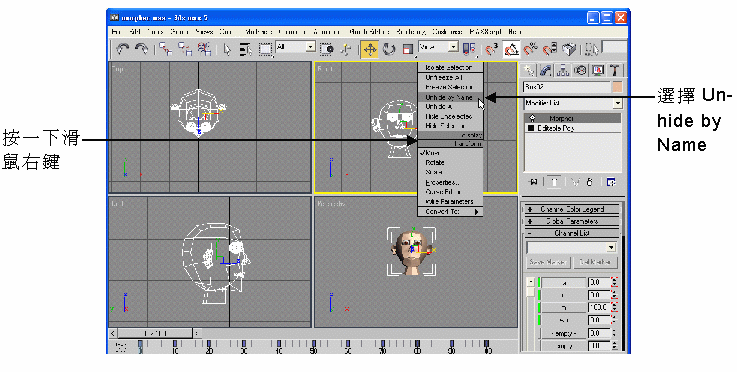The image size is (737, 372).
Task: Expand the Global Parameters rollout
Action: [x=572, y=221]
